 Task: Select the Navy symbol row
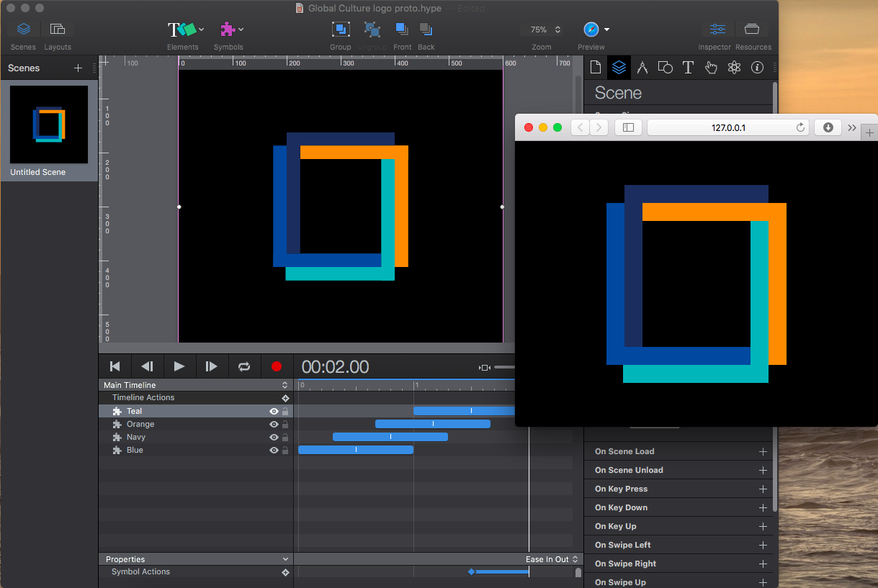tap(196, 438)
